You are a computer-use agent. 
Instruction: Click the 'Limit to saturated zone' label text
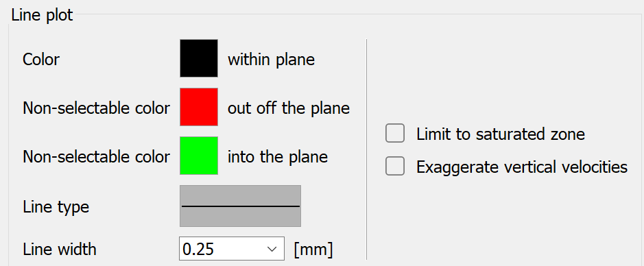pos(501,134)
